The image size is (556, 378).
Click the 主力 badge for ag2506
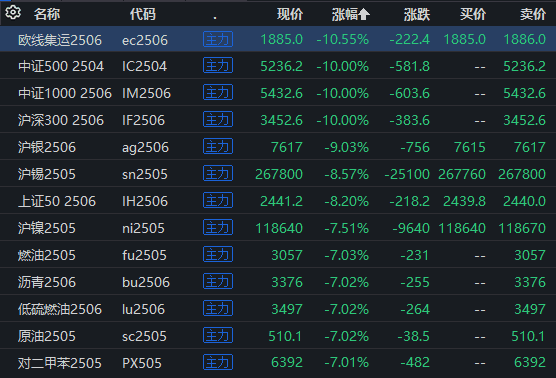[x=218, y=146]
